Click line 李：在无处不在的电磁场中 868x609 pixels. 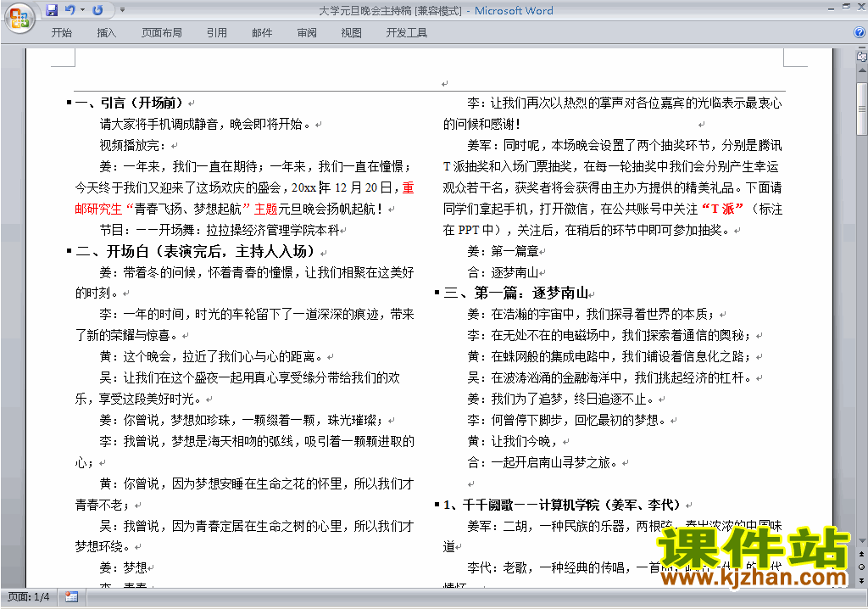pos(609,335)
